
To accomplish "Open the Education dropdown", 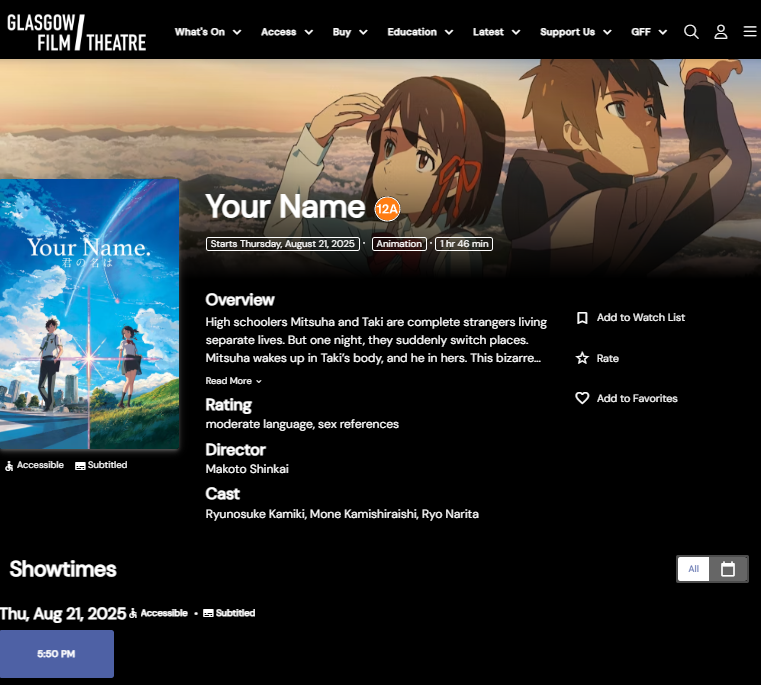I will 420,32.
